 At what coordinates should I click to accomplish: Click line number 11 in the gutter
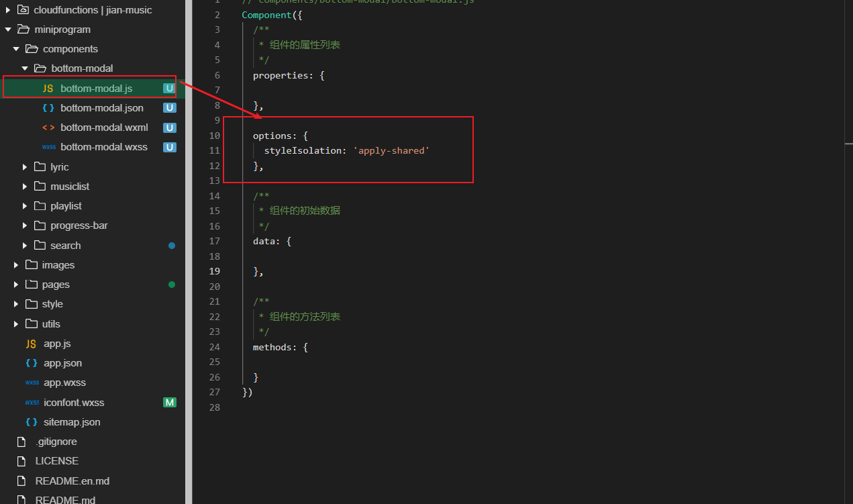click(x=214, y=150)
